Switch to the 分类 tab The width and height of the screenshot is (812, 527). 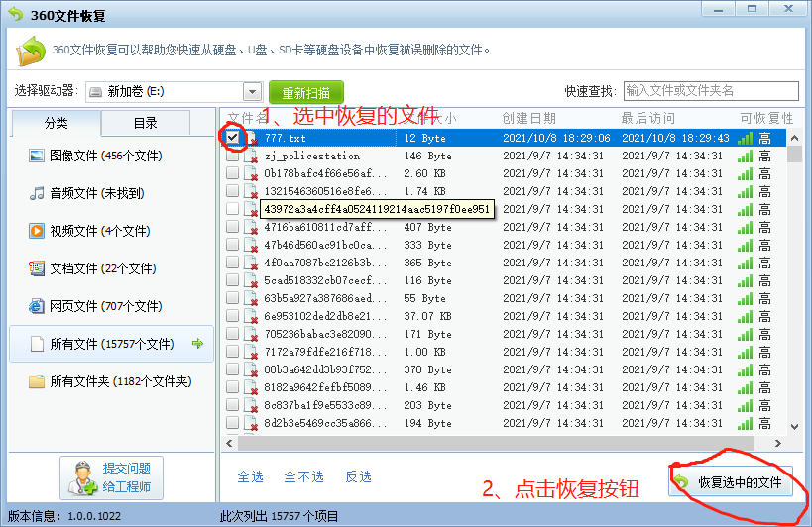tap(56, 123)
